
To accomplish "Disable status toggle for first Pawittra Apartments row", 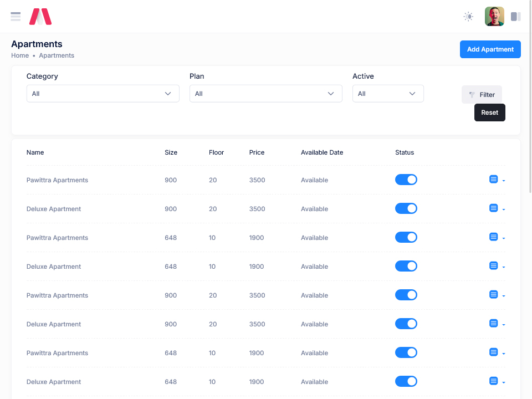I will pos(406,180).
